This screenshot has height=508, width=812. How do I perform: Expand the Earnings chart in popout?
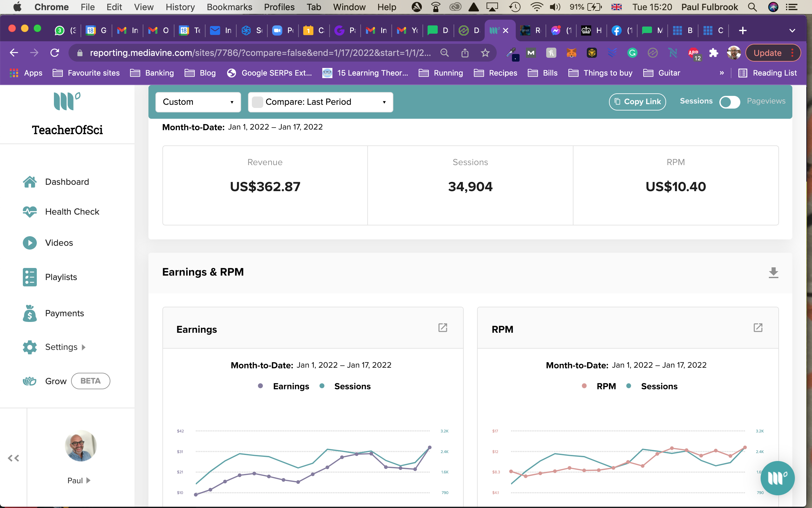tap(442, 328)
